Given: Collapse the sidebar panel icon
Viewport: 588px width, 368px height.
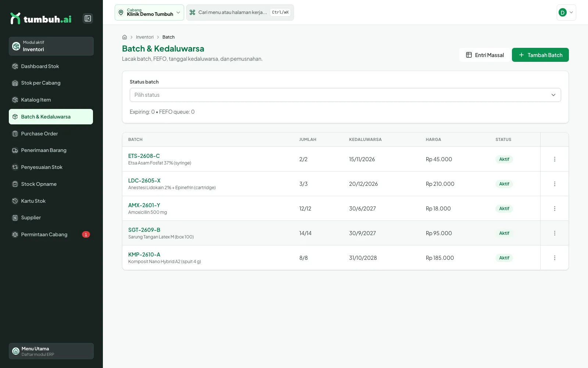Looking at the screenshot, I should pyautogui.click(x=88, y=18).
